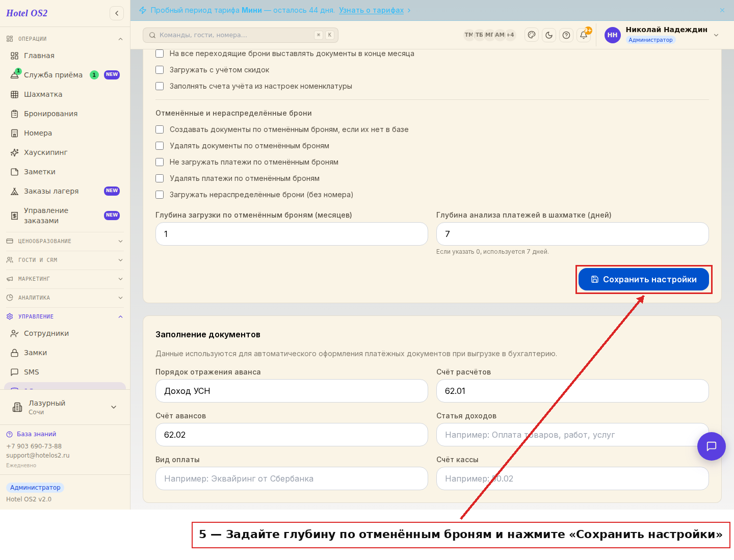Image resolution: width=734 pixels, height=560 pixels.
Task: Open the Заметки section
Action: pyautogui.click(x=65, y=172)
